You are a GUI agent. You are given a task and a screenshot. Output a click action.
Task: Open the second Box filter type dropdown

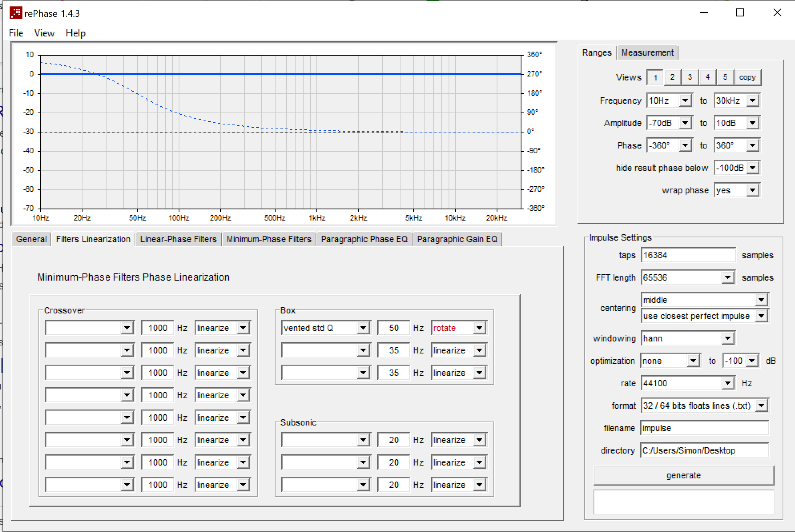(x=326, y=350)
